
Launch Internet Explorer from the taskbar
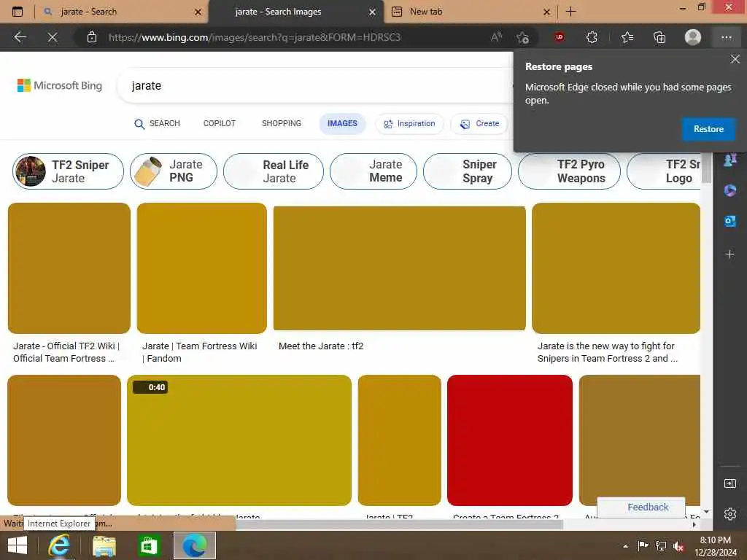coord(60,545)
